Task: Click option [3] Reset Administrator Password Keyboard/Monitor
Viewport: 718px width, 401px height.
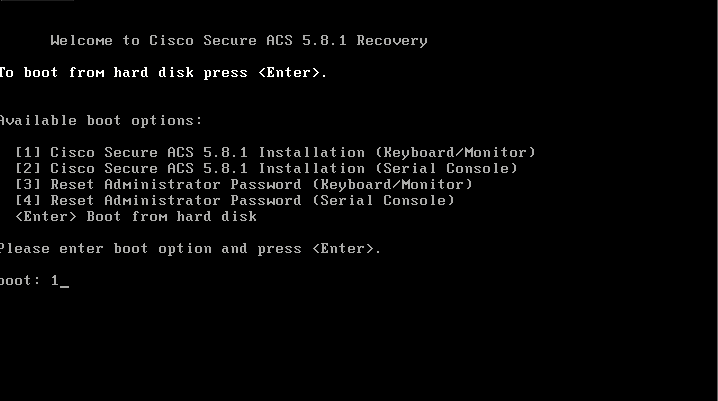Action: tap(244, 184)
